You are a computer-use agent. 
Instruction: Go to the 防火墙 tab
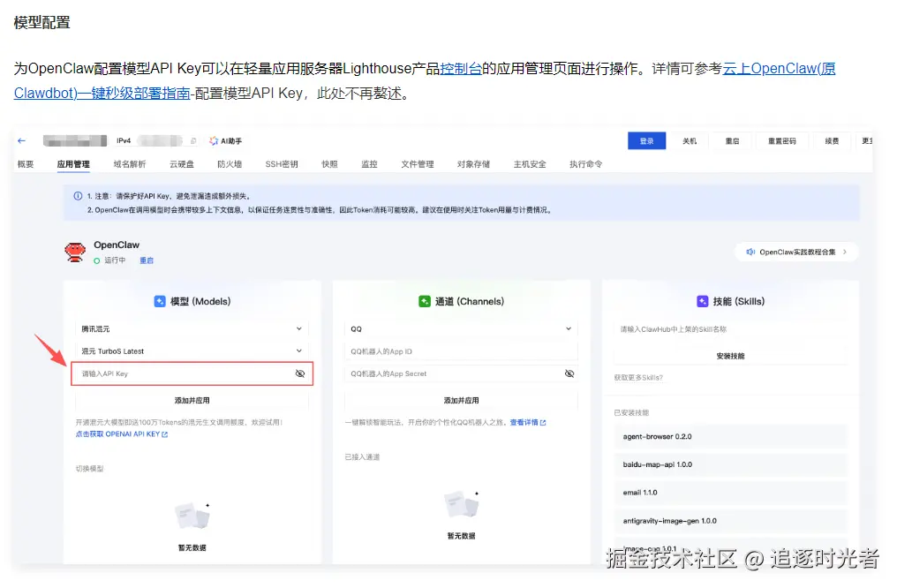pyautogui.click(x=230, y=164)
